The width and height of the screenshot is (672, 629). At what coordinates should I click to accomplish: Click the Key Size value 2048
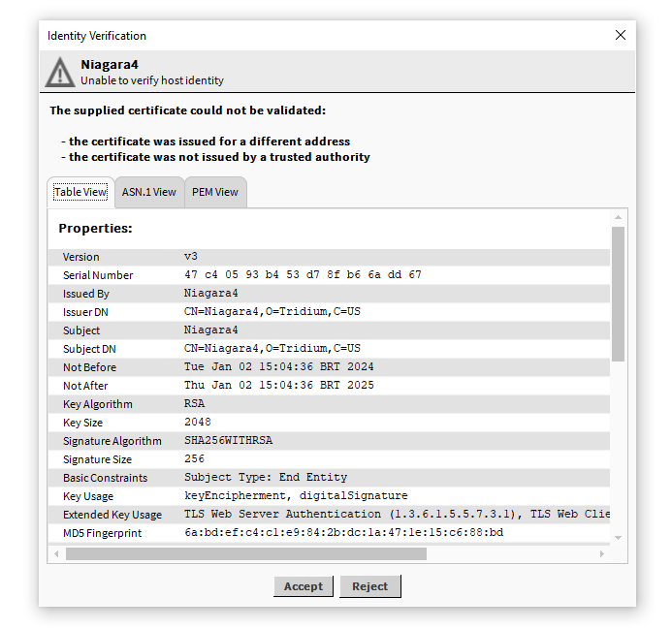(x=198, y=422)
